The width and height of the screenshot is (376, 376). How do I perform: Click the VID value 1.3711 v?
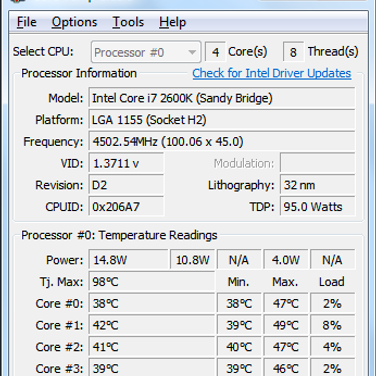click(126, 163)
